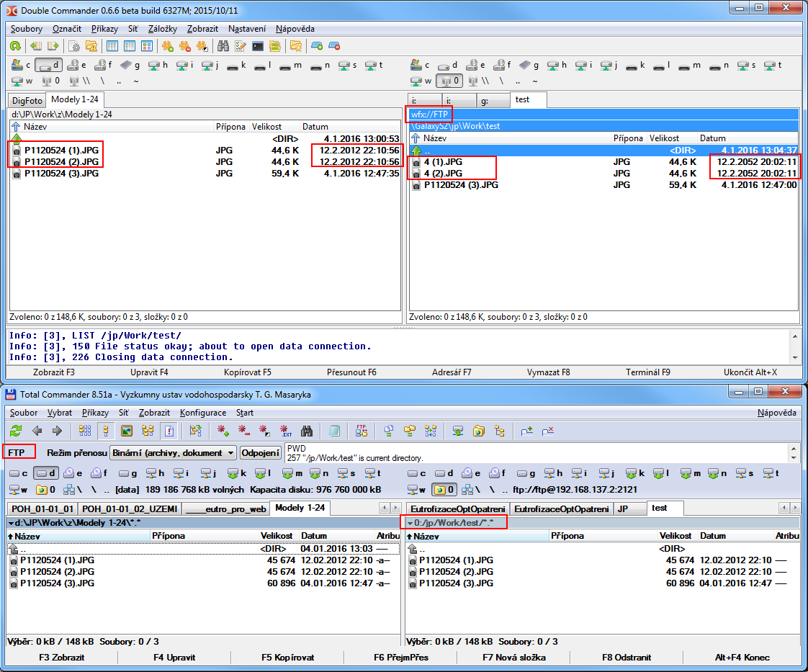
Task: Click the select group plus icon in Double Commander
Action: pos(167,46)
